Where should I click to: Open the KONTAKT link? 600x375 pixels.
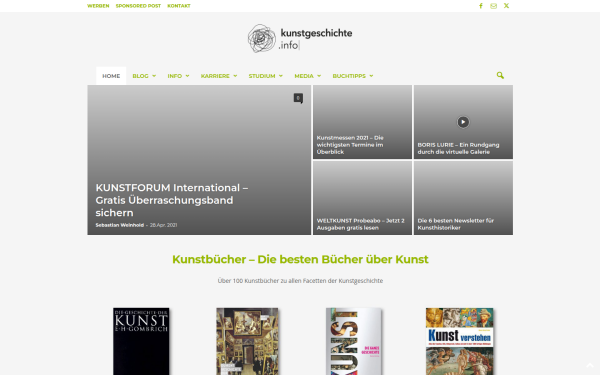(179, 6)
